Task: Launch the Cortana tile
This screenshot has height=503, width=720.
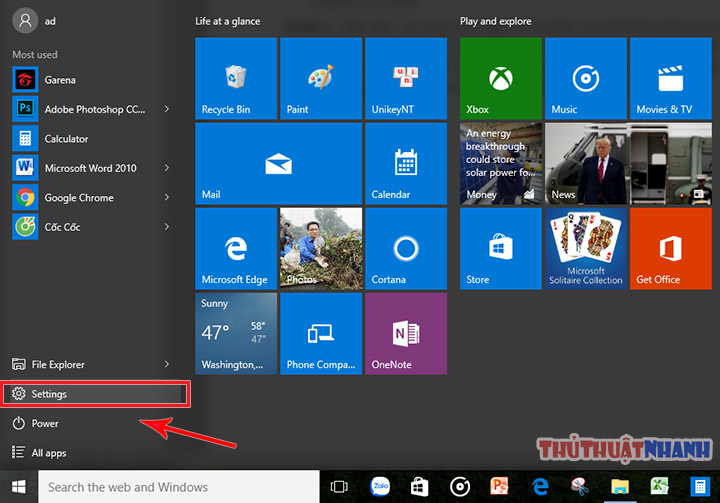Action: point(406,249)
